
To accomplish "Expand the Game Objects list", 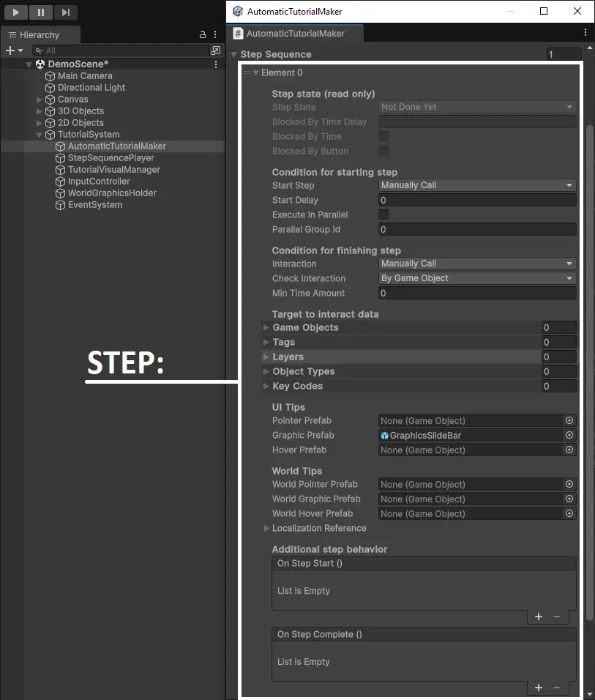I will pyautogui.click(x=266, y=327).
